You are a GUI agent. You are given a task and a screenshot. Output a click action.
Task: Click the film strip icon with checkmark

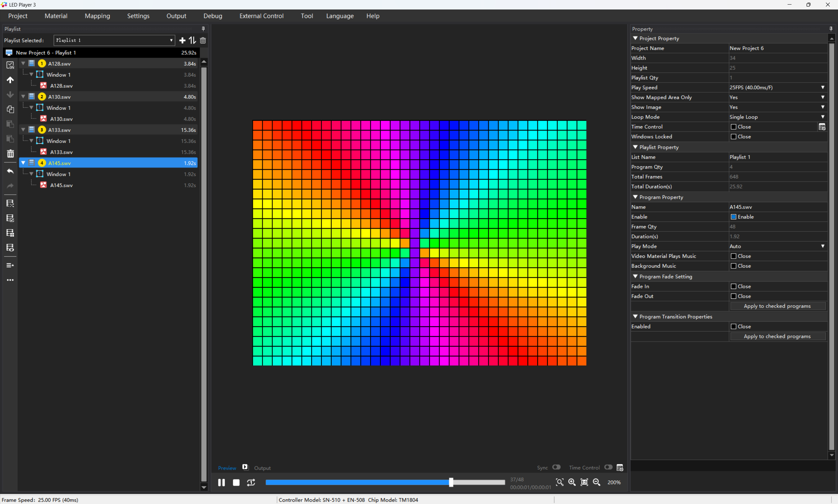pyautogui.click(x=10, y=218)
